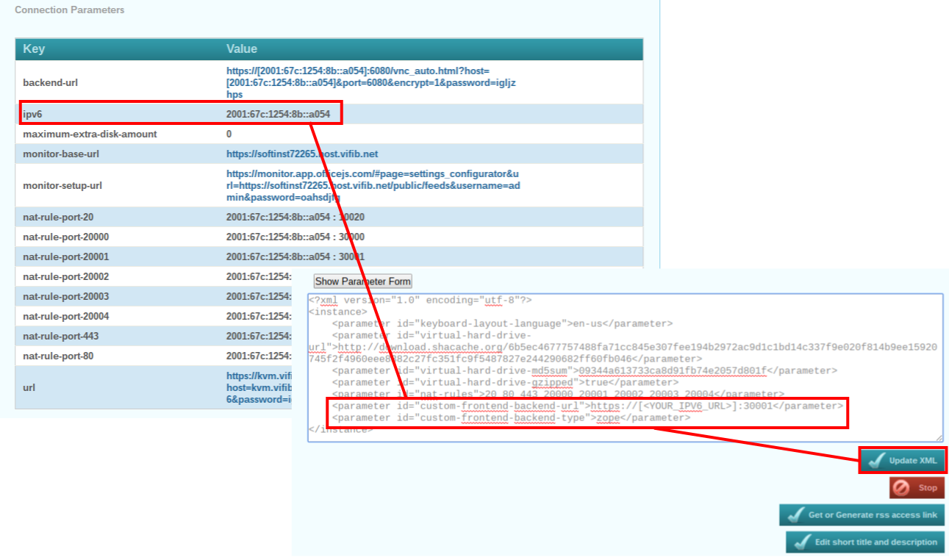
Task: Click the red Stop button
Action: tap(917, 487)
